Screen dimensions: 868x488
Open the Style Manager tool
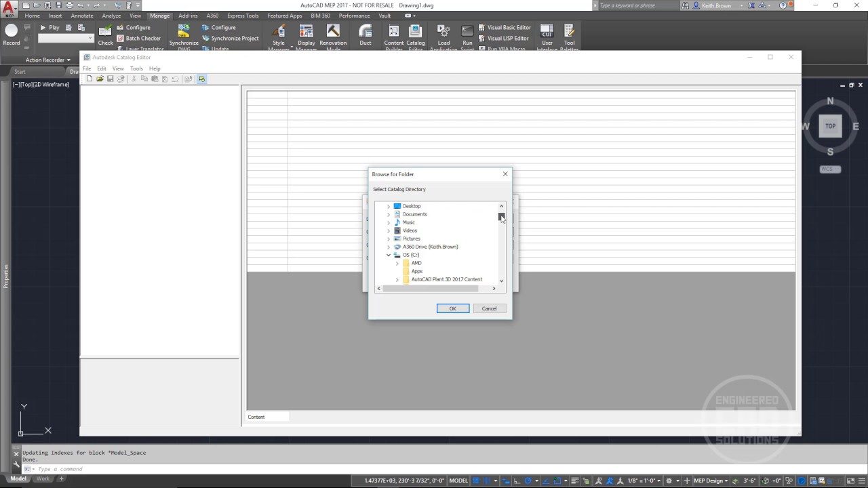(279, 37)
